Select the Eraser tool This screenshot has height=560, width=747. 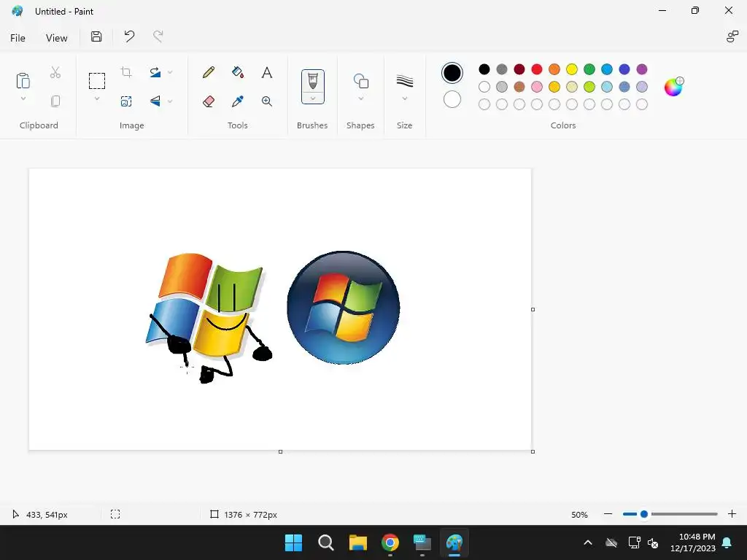[209, 101]
